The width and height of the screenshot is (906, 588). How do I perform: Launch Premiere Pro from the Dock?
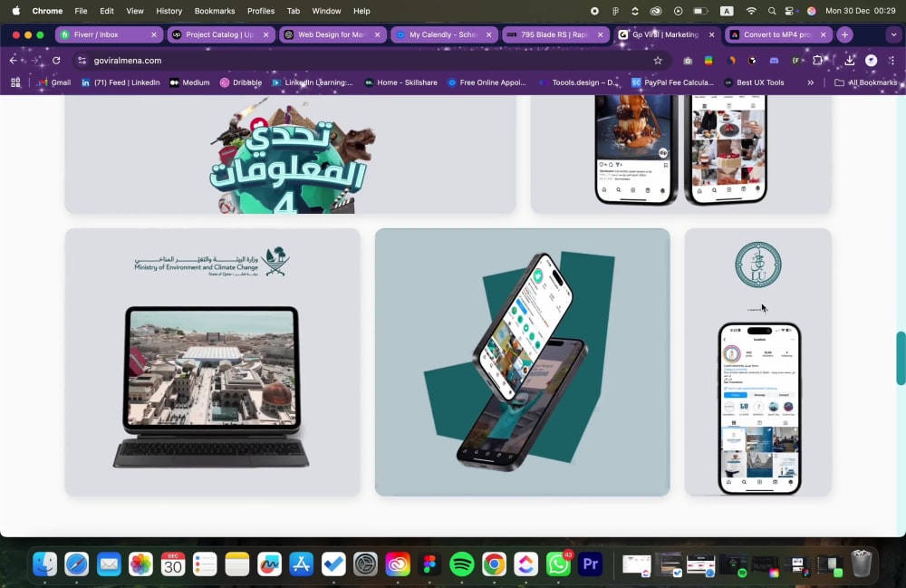[x=591, y=564]
